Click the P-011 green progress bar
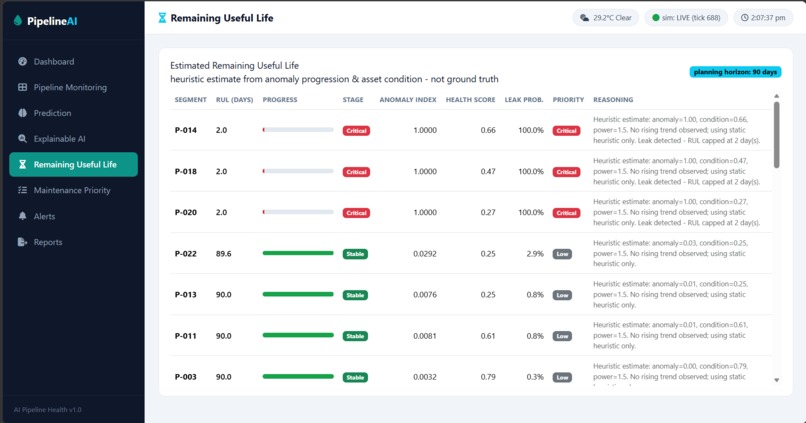Viewport: 806px width, 423px height. coord(298,335)
